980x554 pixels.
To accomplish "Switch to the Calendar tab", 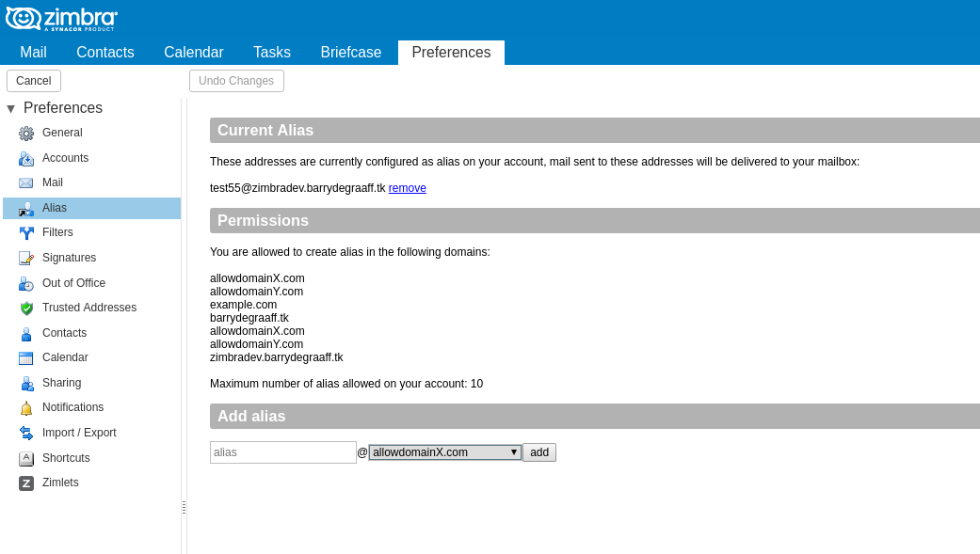I will coord(194,53).
